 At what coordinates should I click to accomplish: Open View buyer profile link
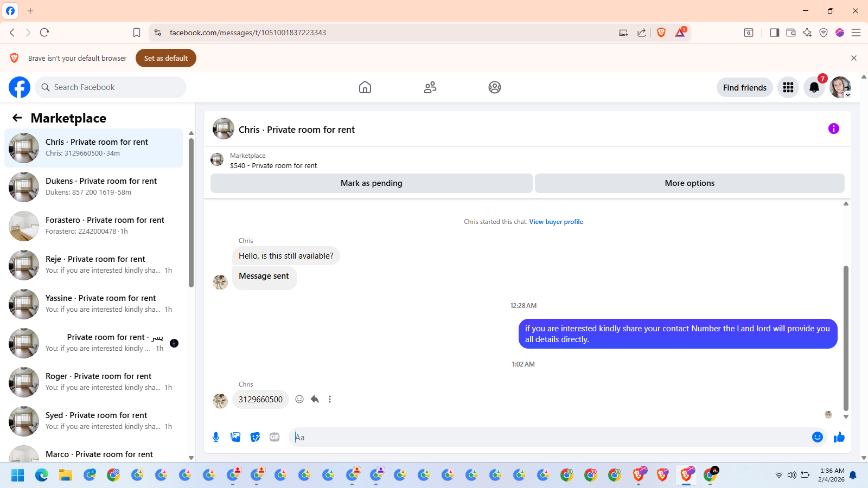(556, 222)
